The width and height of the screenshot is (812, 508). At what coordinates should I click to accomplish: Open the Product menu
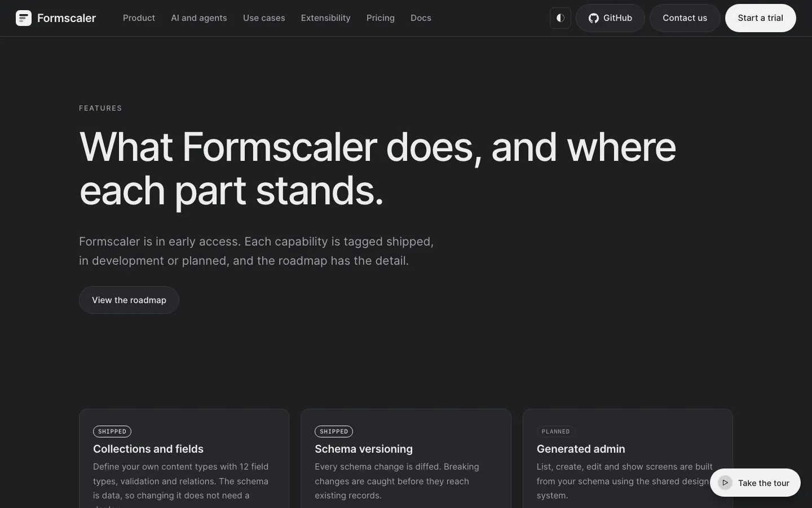[139, 18]
